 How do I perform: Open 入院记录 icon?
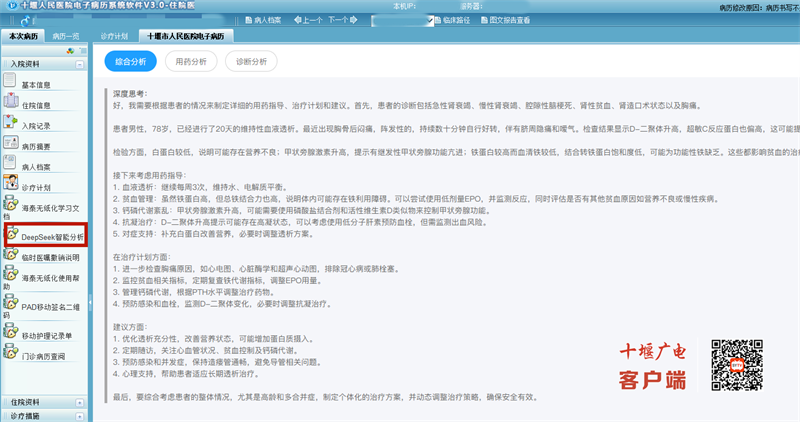(x=10, y=121)
